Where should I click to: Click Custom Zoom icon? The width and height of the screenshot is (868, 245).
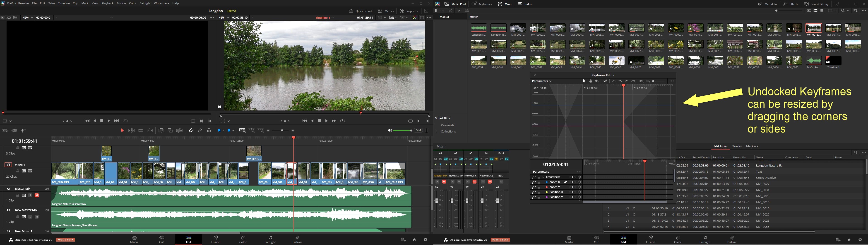pos(261,131)
